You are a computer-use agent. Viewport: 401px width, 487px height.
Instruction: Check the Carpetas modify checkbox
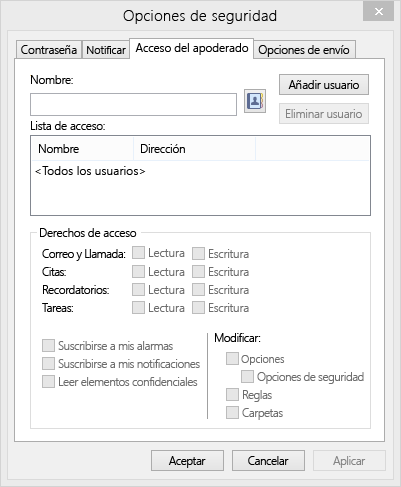click(232, 412)
